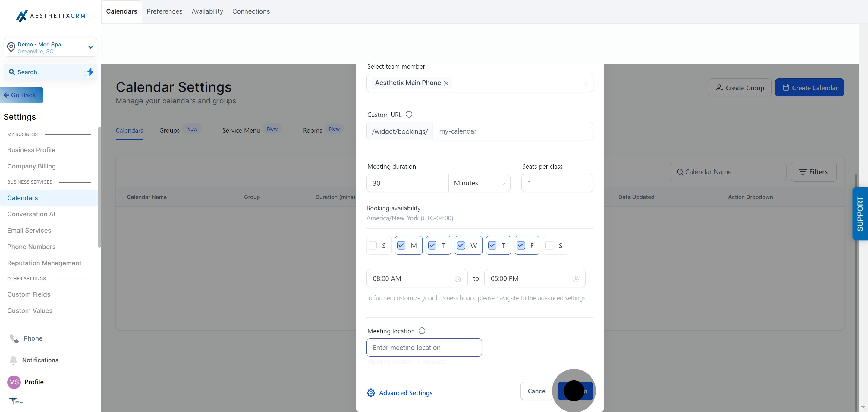Click the lightning bolt quick-actions icon

[x=90, y=72]
